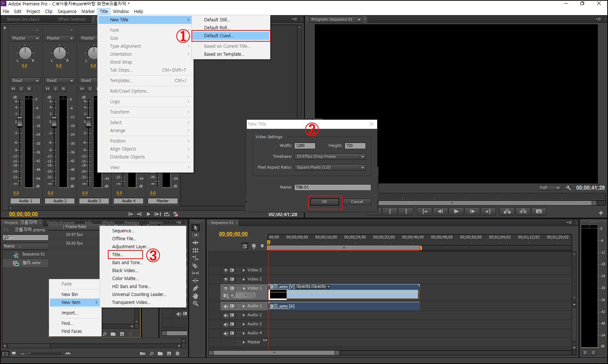Click audio mixer Play button
Screen dimensions: 608x364
(148, 214)
